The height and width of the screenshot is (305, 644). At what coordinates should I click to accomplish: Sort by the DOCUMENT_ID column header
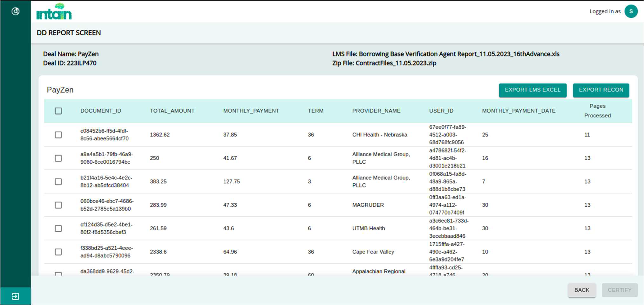(x=101, y=111)
